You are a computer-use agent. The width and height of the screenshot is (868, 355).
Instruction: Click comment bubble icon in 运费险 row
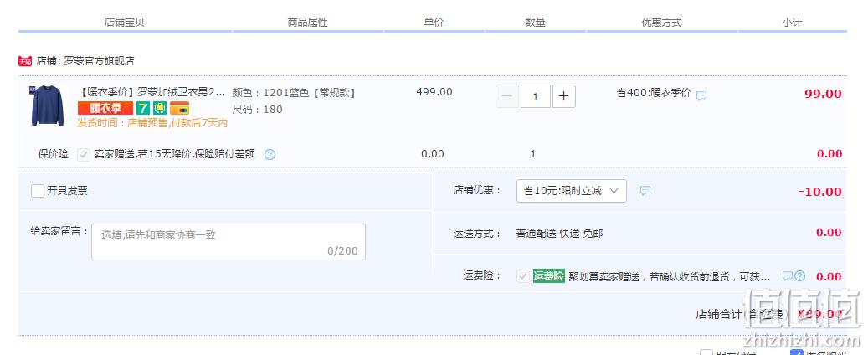787,275
